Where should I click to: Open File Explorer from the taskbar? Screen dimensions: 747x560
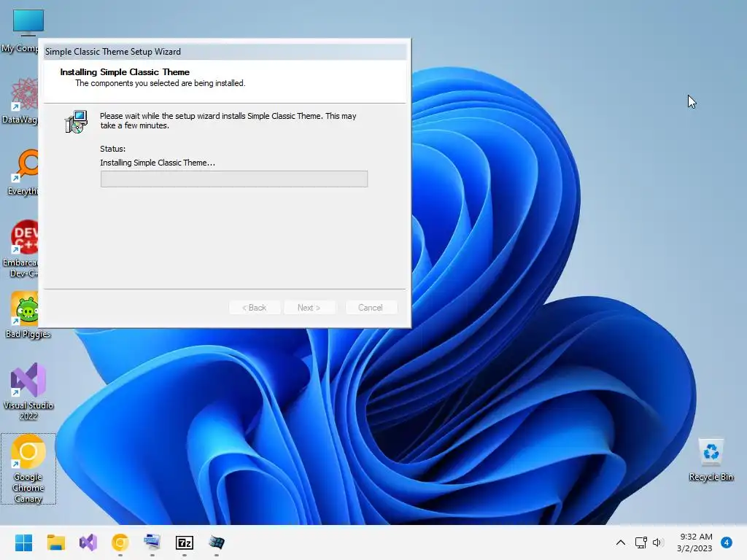pyautogui.click(x=56, y=542)
